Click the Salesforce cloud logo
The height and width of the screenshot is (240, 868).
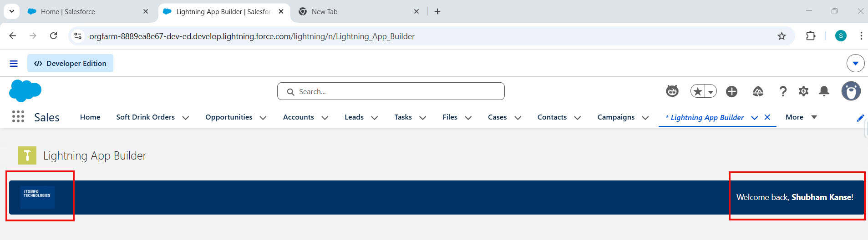coord(25,91)
